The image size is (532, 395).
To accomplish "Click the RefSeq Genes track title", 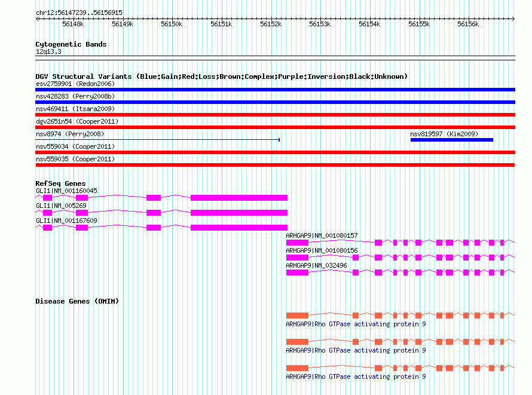I will tap(60, 183).
